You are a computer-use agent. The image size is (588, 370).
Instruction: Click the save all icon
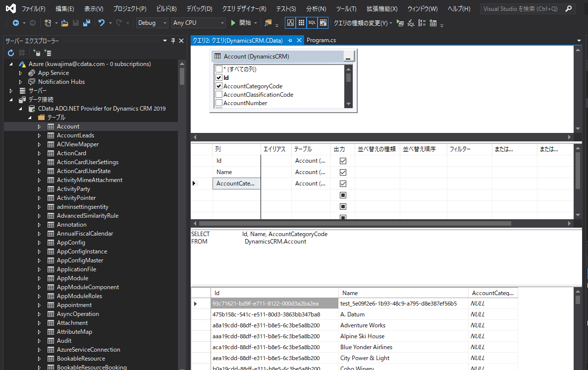[87, 23]
